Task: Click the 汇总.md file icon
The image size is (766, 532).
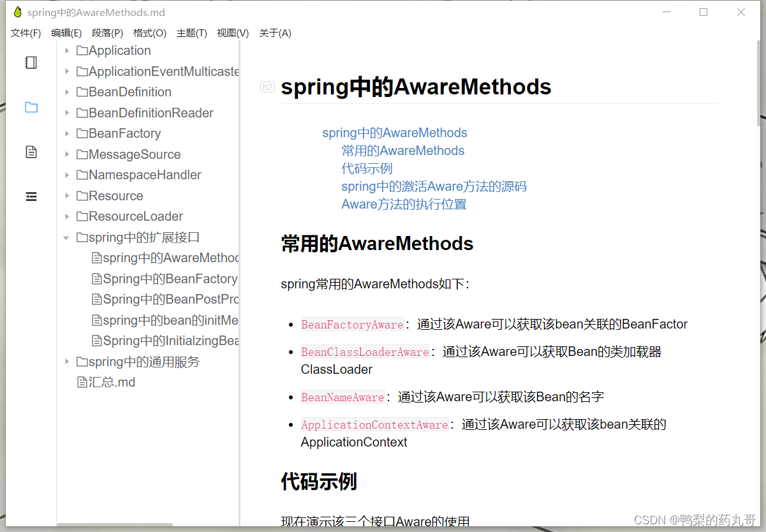Action: tap(82, 382)
